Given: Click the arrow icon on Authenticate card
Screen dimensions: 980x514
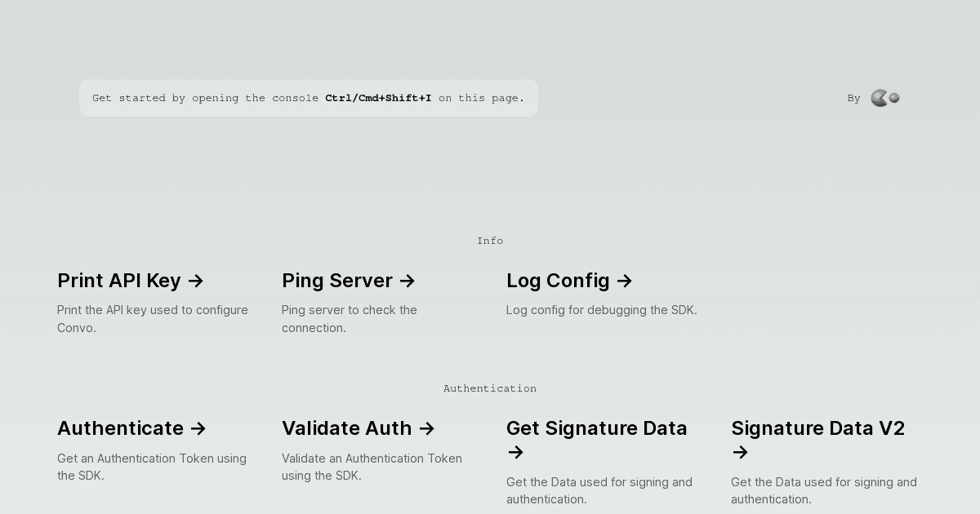Looking at the screenshot, I should pos(198,428).
